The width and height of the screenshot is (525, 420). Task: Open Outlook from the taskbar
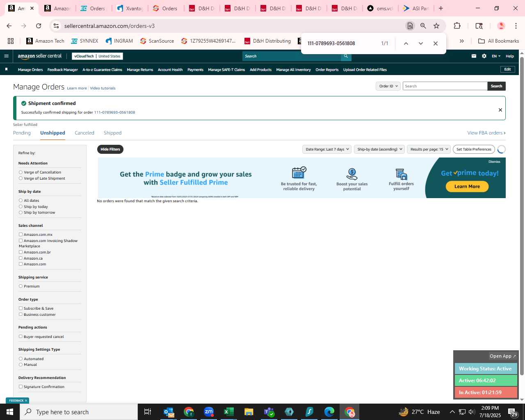tap(169, 412)
